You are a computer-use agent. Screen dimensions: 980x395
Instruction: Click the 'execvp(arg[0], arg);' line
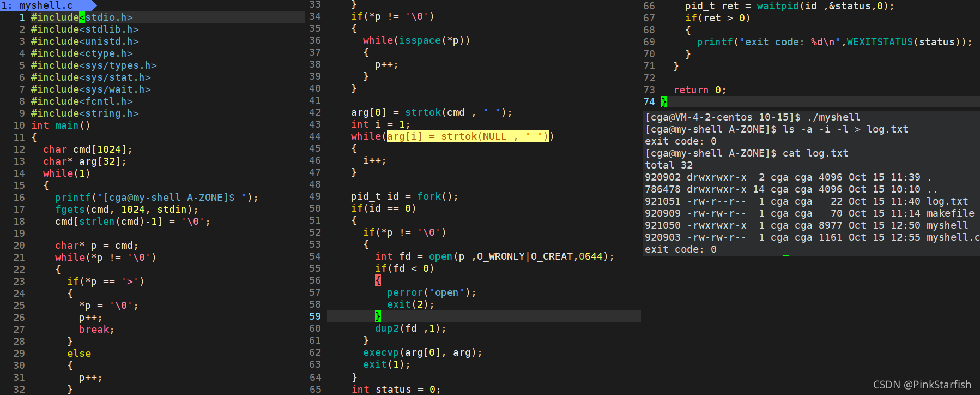click(422, 352)
